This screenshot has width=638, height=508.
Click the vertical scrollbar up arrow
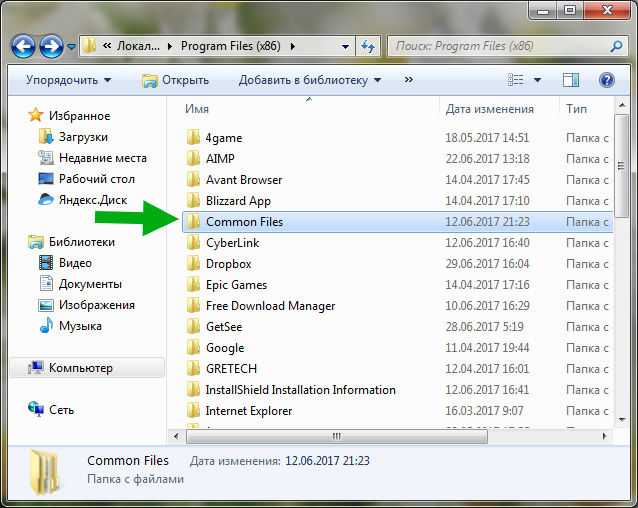(622, 105)
